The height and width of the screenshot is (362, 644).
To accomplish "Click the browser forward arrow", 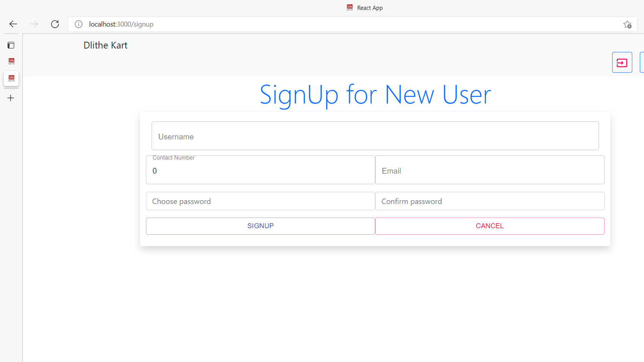I will pos(34,24).
